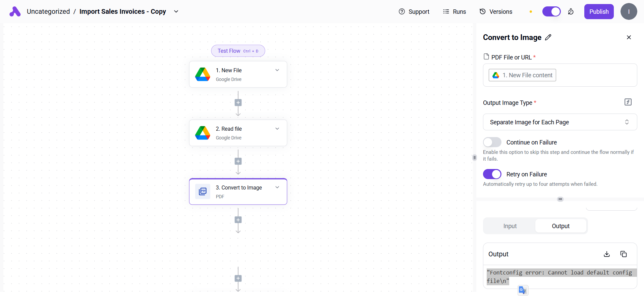
Task: Select the Convert to Image PDF icon
Action: click(x=203, y=192)
